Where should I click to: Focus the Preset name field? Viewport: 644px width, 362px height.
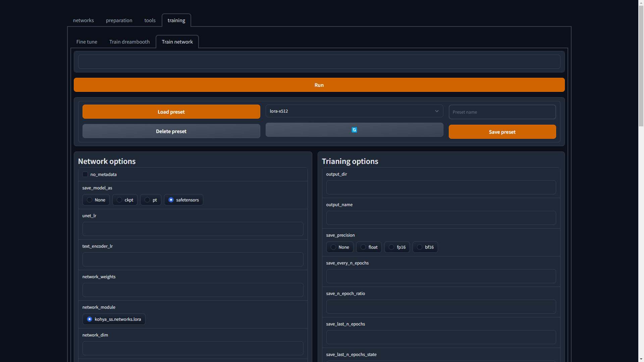[502, 112]
